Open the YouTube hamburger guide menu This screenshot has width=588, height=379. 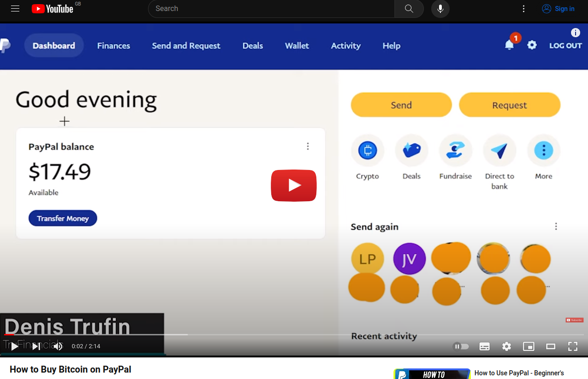15,9
